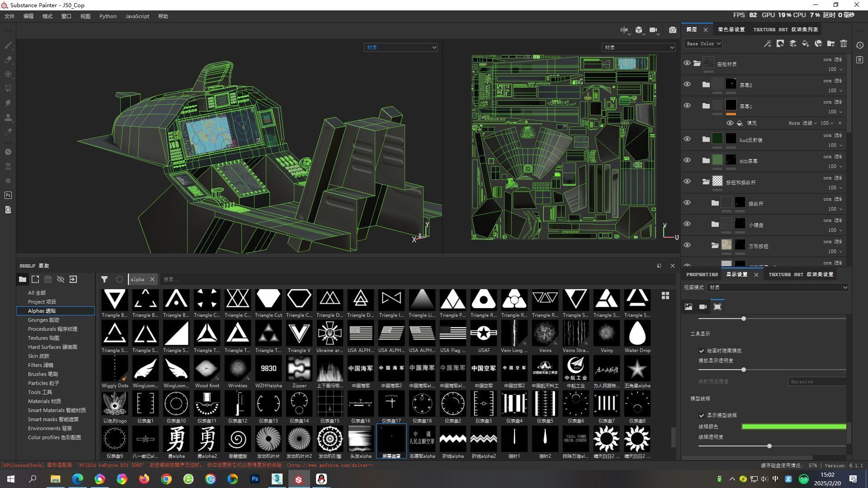Click the camera screenshot icon in viewport
This screenshot has height=488, width=868.
tap(673, 30)
